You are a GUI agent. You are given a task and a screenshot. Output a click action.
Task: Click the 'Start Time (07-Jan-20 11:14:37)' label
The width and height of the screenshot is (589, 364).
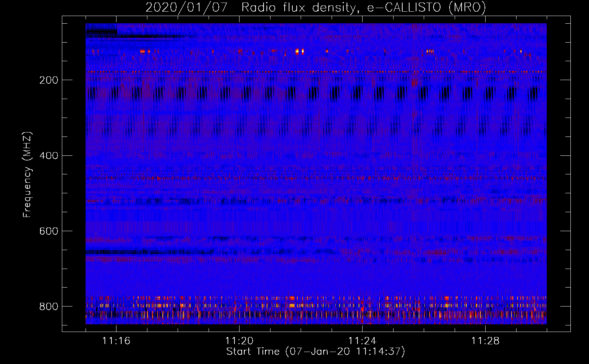pyautogui.click(x=316, y=352)
